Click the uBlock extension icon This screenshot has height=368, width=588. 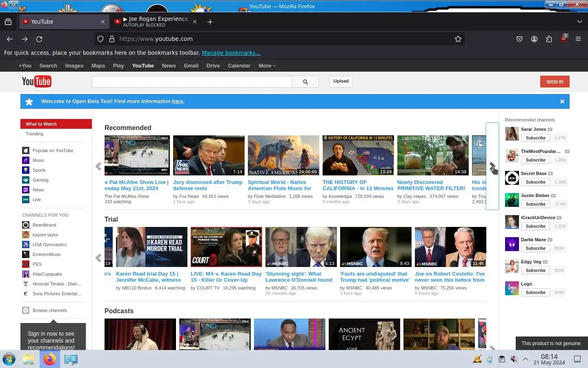click(564, 38)
